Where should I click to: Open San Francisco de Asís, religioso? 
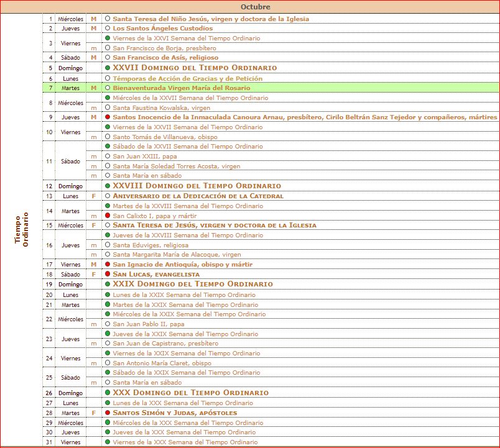coord(164,58)
